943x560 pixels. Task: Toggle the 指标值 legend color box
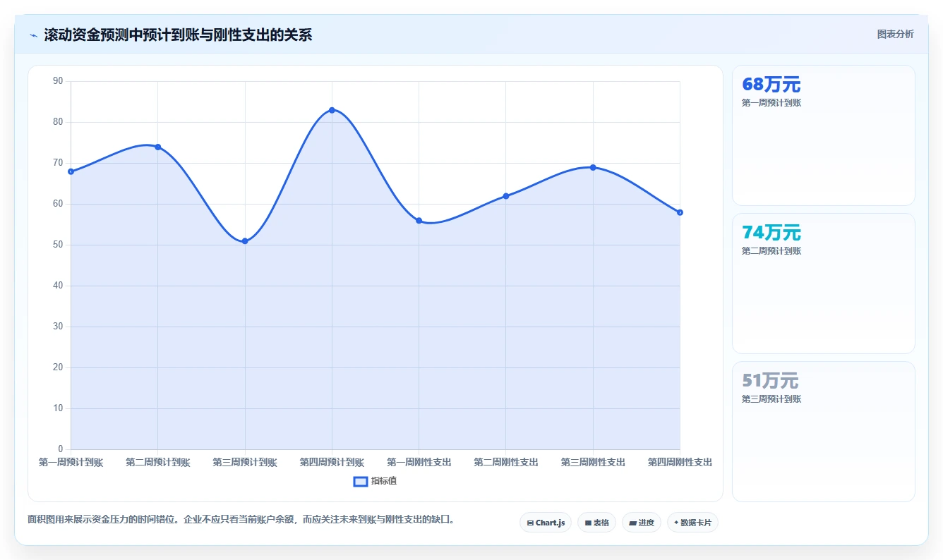pos(360,481)
